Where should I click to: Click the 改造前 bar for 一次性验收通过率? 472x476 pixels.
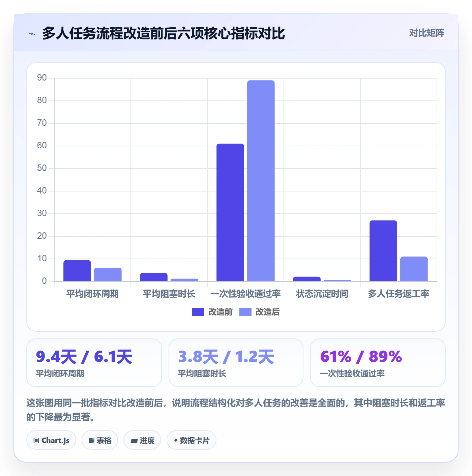point(230,212)
